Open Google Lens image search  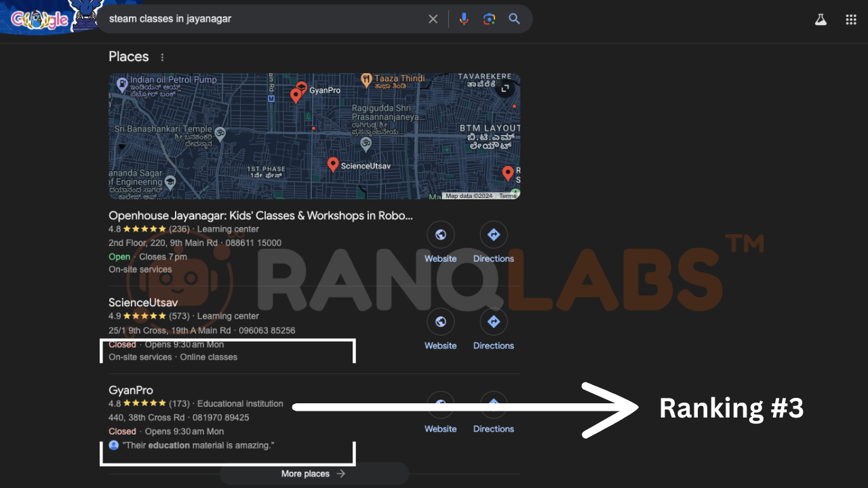pyautogui.click(x=489, y=19)
